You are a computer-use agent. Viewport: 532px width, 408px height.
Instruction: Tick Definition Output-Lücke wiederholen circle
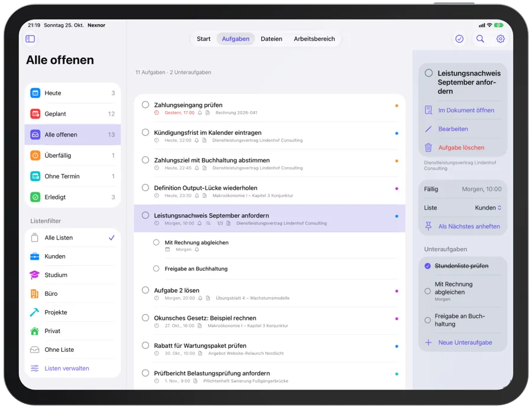pyautogui.click(x=145, y=188)
